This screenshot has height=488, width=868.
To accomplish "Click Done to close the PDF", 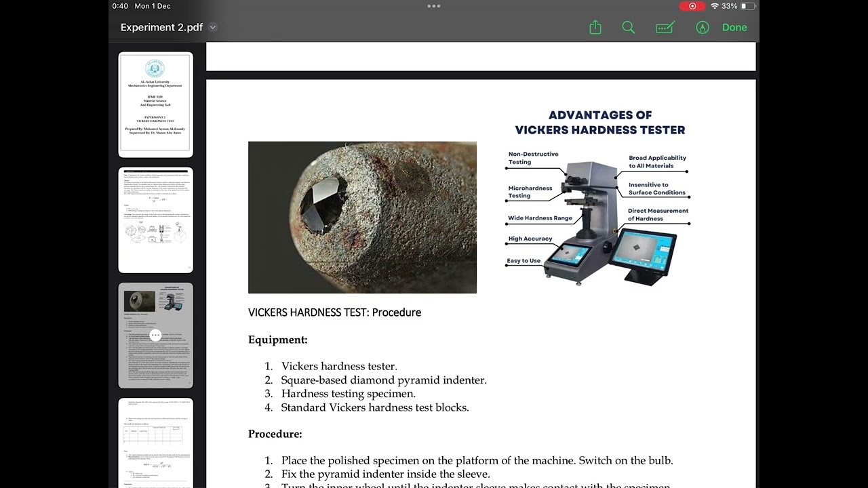I will click(x=734, y=27).
